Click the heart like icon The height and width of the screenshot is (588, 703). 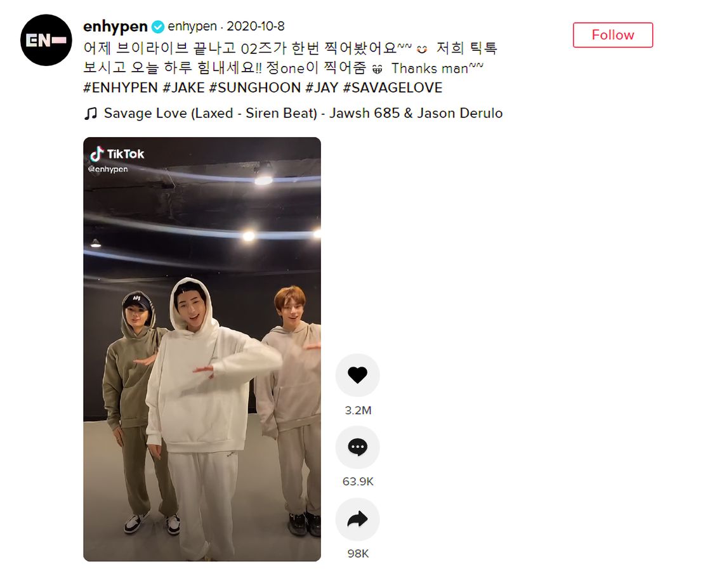tap(357, 375)
